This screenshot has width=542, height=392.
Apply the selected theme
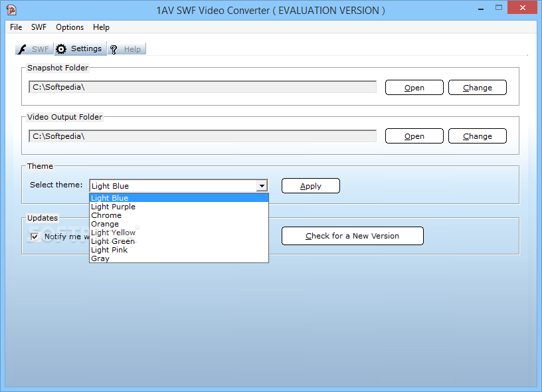tap(311, 186)
